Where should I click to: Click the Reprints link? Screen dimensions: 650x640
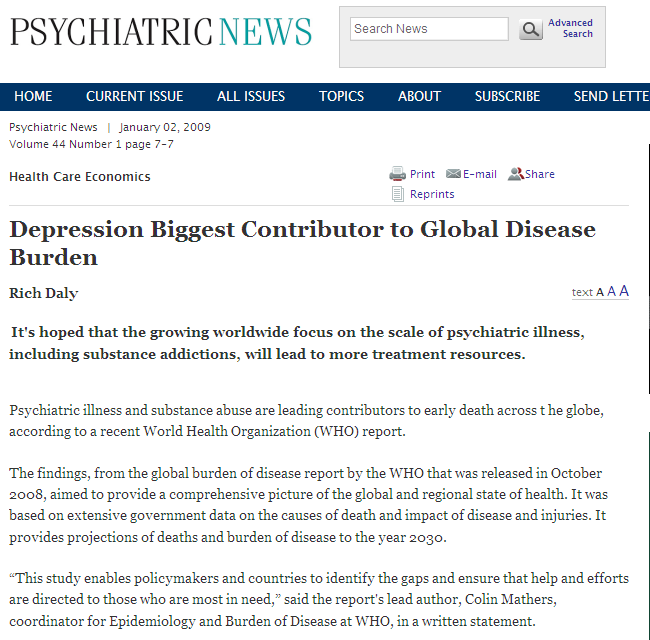(432, 194)
